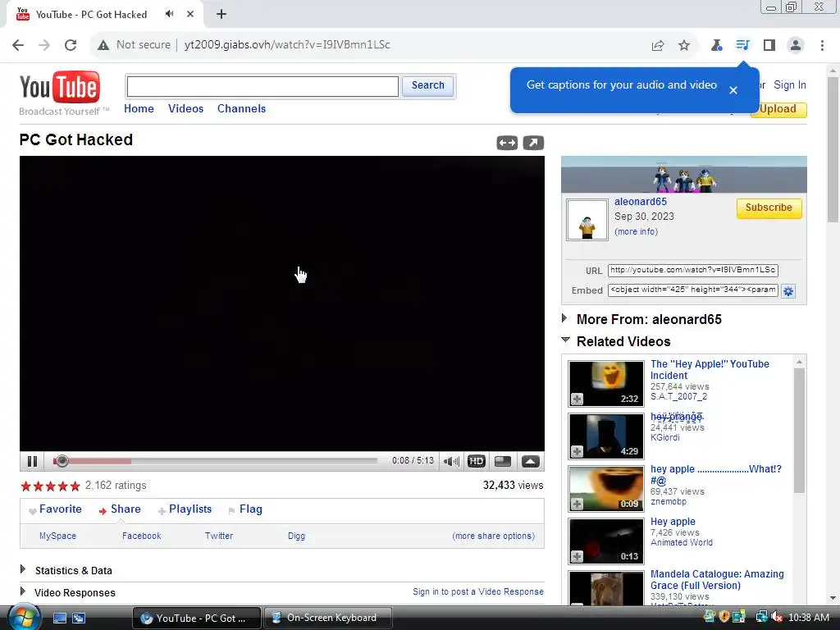This screenshot has height=630, width=840.
Task: Select the Flag action tab
Action: (245, 509)
